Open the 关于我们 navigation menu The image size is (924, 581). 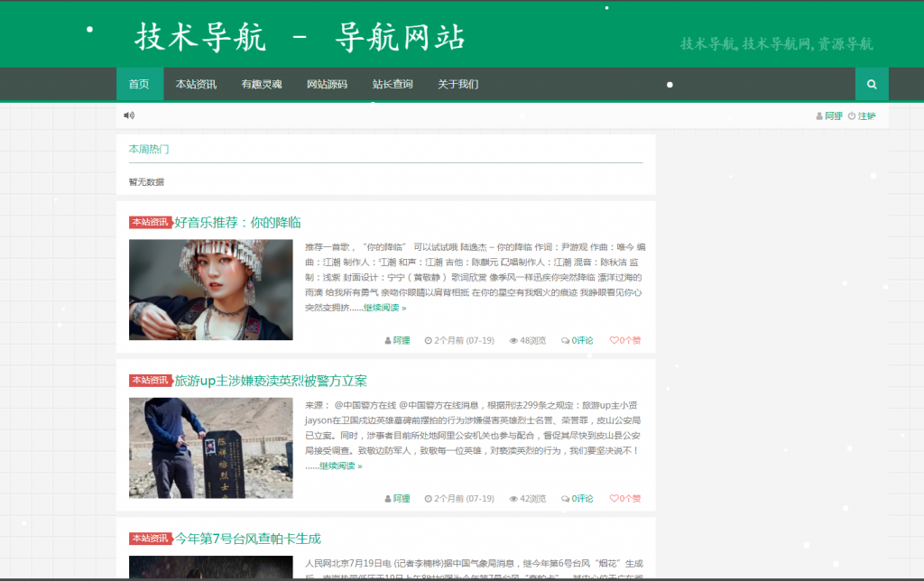[457, 84]
